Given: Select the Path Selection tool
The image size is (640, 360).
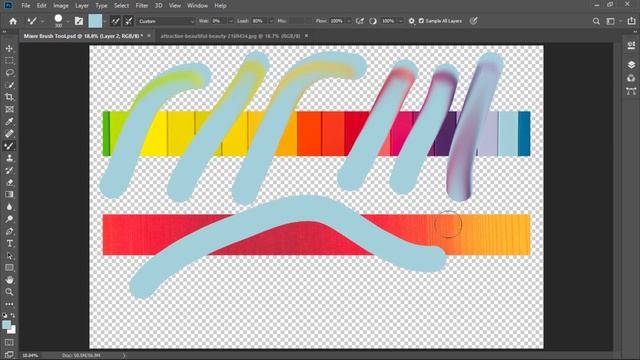Looking at the screenshot, I should [x=9, y=256].
